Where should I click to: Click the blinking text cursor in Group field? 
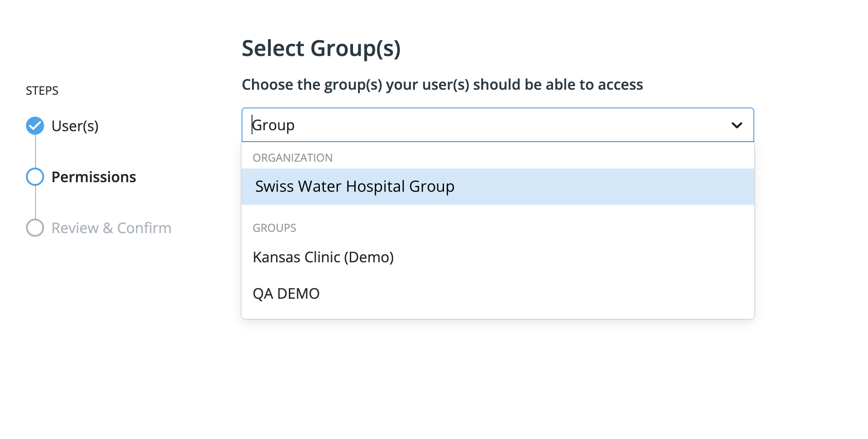tap(252, 125)
